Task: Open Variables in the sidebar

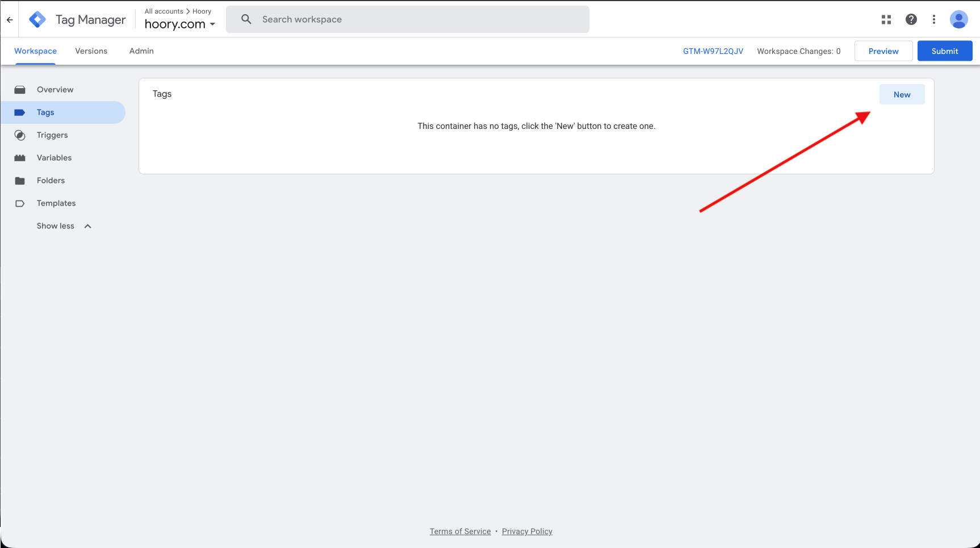Action: [x=63, y=158]
